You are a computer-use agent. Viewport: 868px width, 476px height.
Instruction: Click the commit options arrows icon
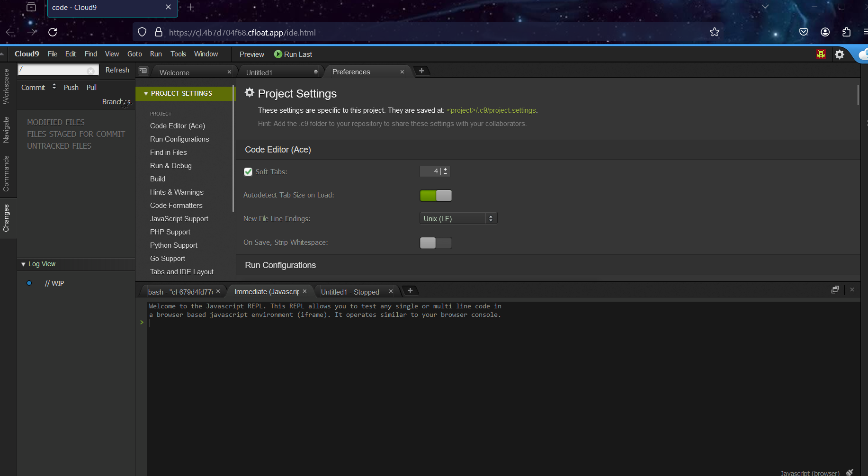54,87
